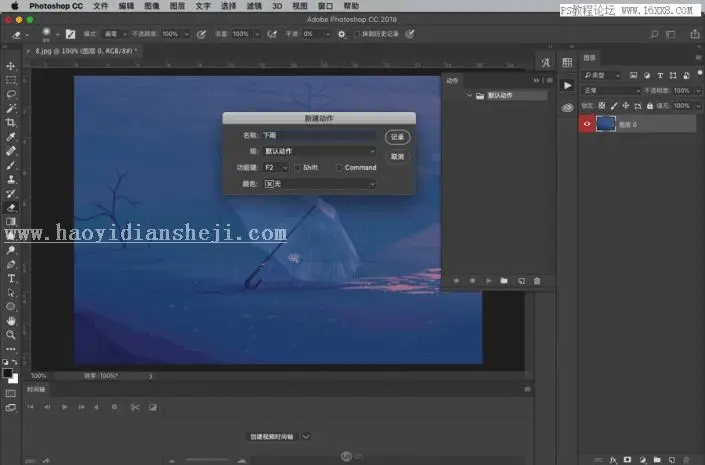Image resolution: width=705 pixels, height=465 pixels.
Task: Select the Magic Wand tool
Action: pyautogui.click(x=11, y=108)
